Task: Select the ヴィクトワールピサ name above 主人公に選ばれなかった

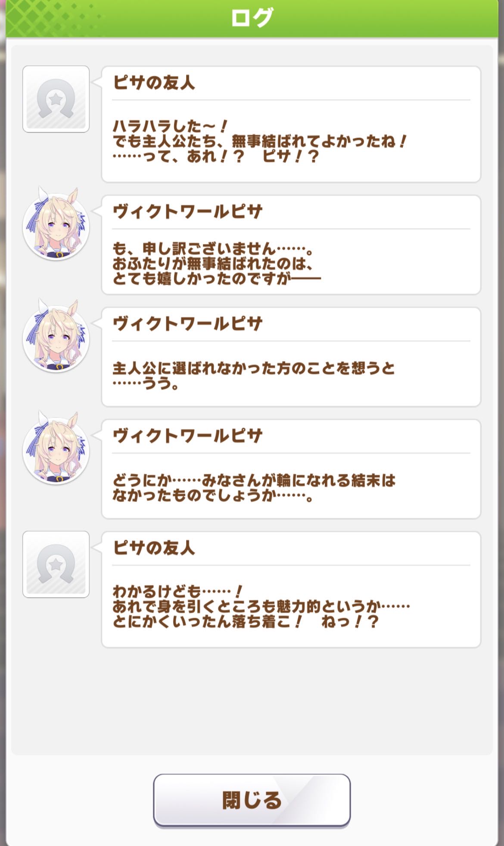Action: point(187,324)
